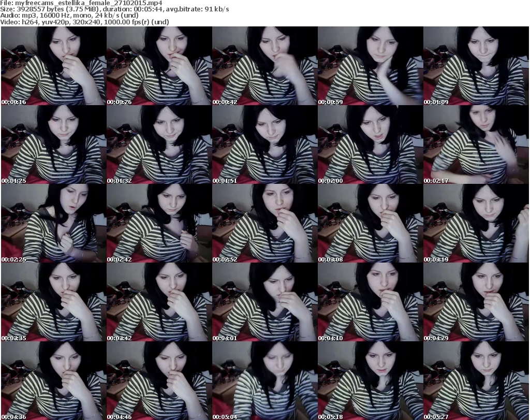530x420 pixels.
Task: Pick the frame stamped 00:03:08
Action: tap(371, 224)
